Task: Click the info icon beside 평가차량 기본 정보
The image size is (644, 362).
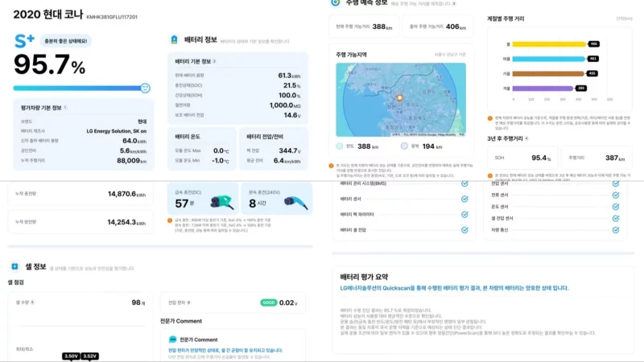Action: click(65, 107)
